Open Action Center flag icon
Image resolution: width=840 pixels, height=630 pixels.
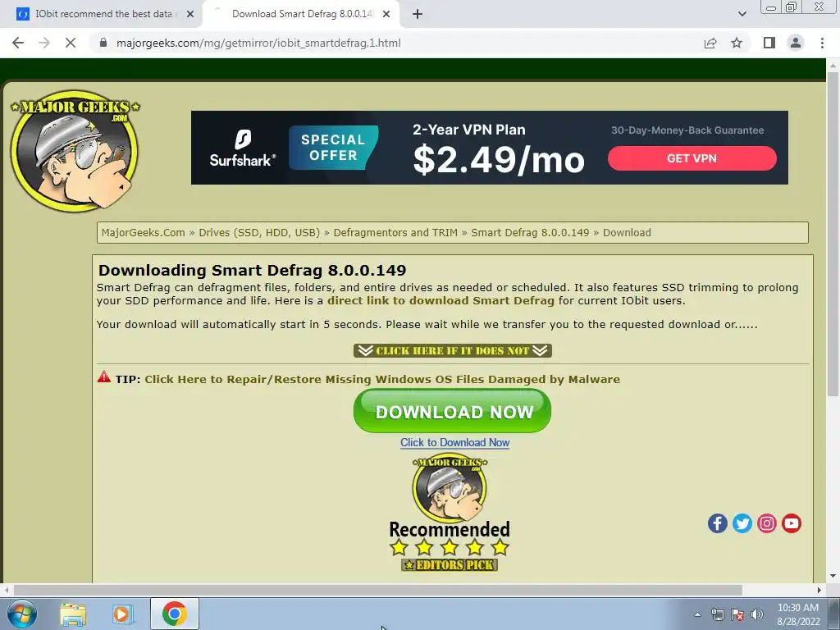(x=737, y=614)
